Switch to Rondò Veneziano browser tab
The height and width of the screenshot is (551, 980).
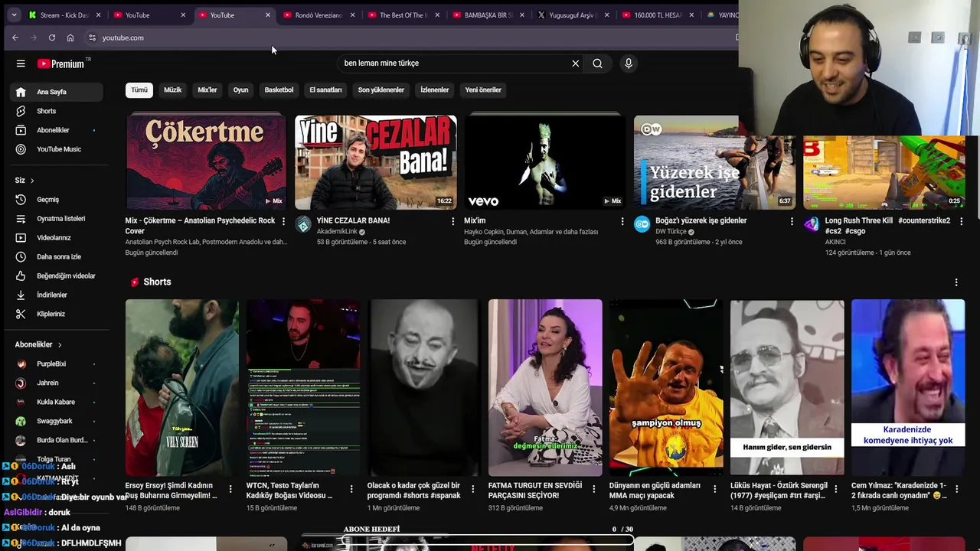coord(318,15)
